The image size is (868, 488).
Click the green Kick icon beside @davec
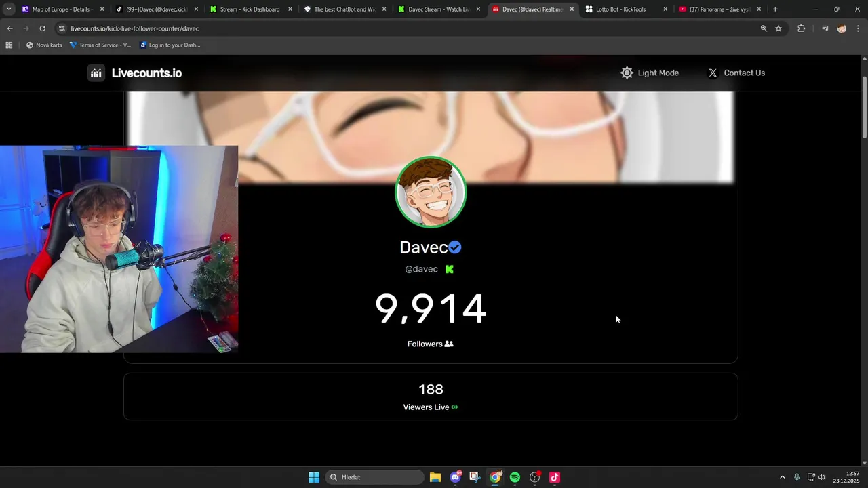(449, 269)
